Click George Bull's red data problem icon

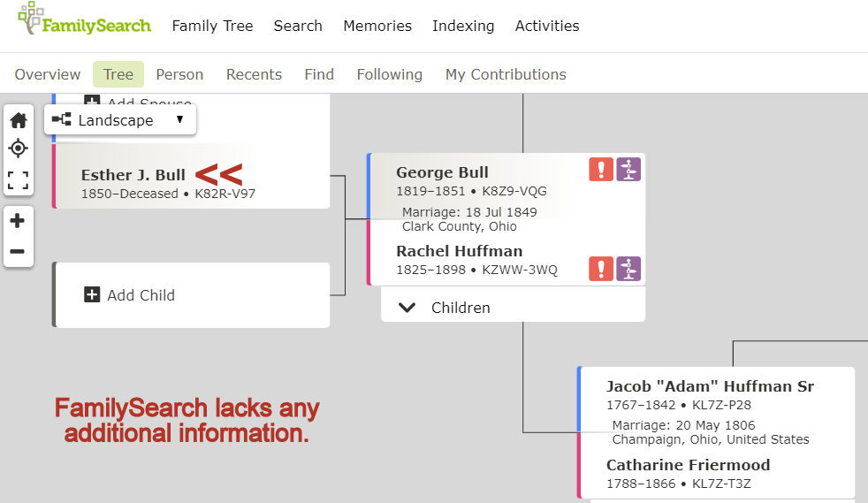click(x=601, y=170)
